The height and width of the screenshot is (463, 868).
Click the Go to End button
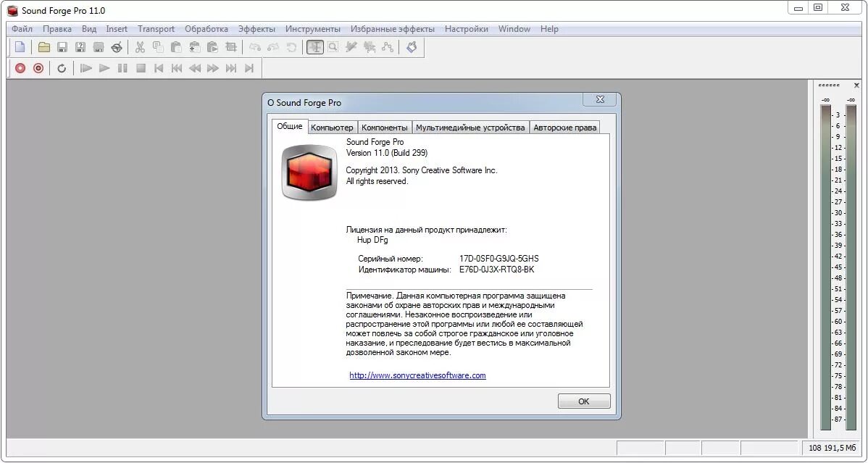pyautogui.click(x=250, y=68)
